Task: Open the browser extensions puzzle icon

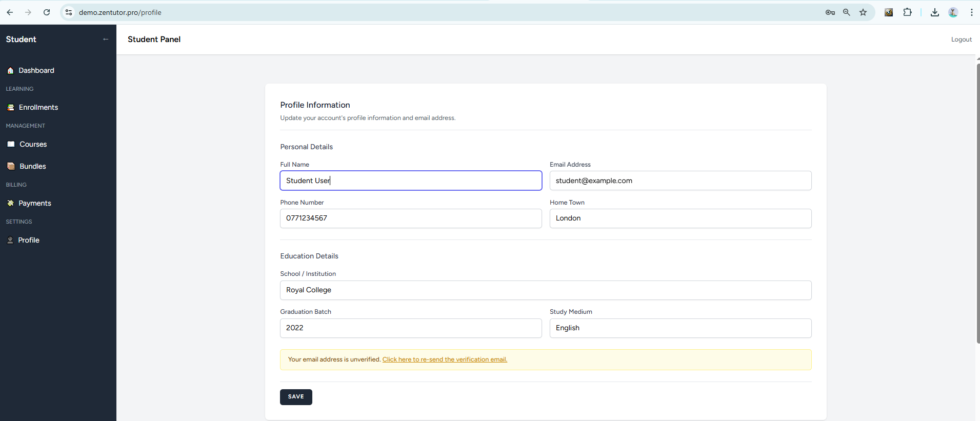Action: pyautogui.click(x=907, y=12)
